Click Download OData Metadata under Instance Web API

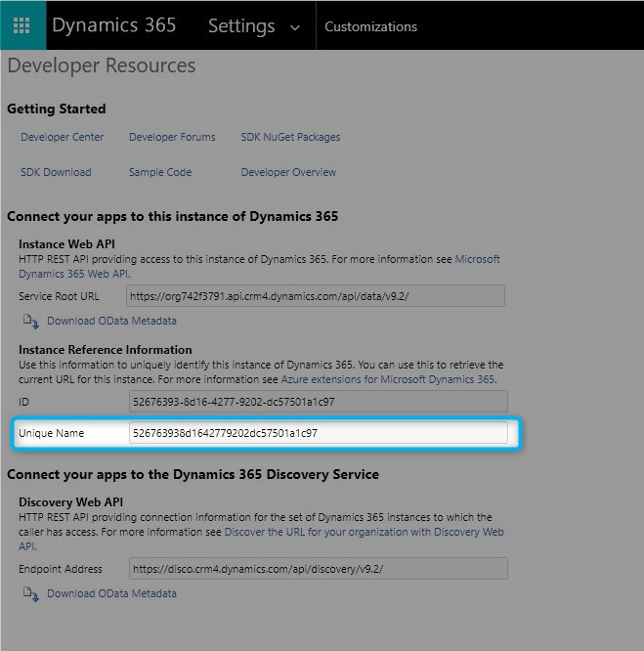(x=111, y=321)
